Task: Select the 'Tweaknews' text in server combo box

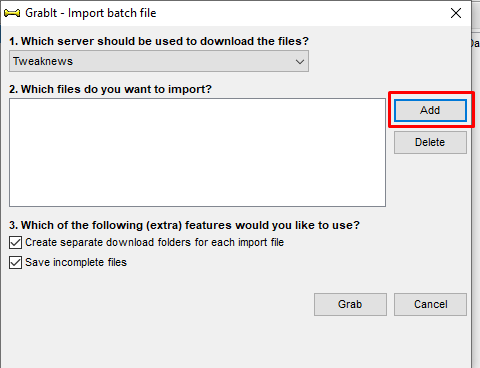Action: (x=43, y=61)
